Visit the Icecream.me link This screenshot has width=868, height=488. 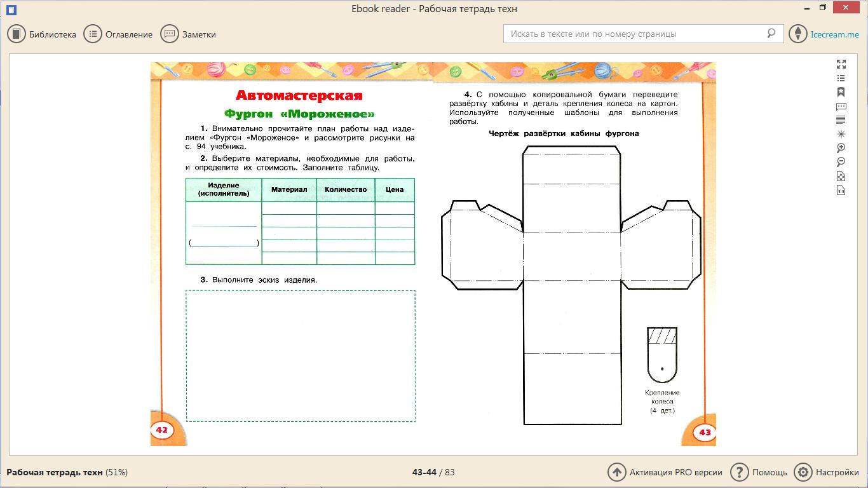coord(834,34)
